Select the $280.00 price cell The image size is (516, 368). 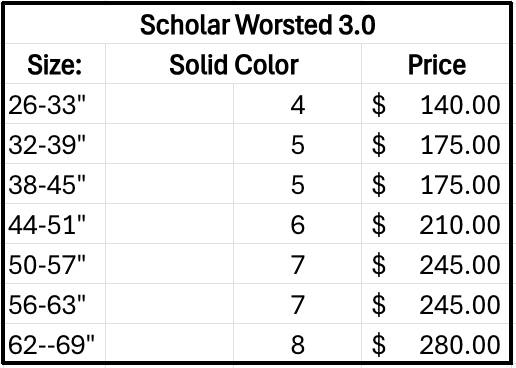[435, 343]
